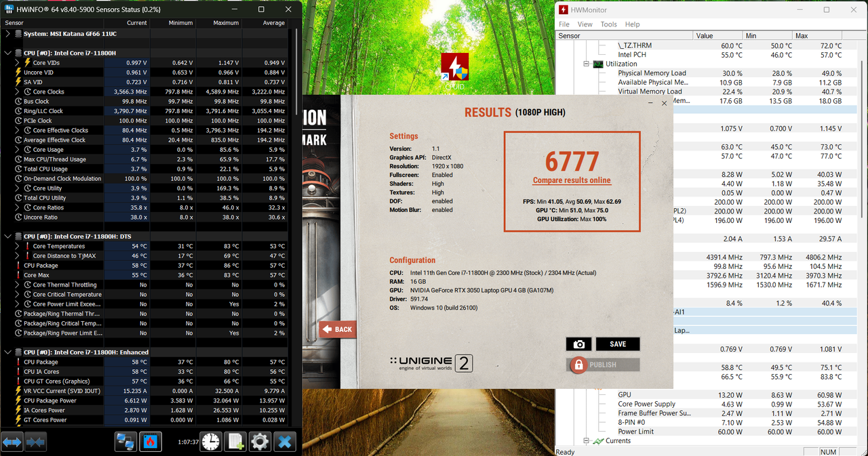Click the Sensor column header in HWMonitor
868x456 pixels.
coord(625,35)
